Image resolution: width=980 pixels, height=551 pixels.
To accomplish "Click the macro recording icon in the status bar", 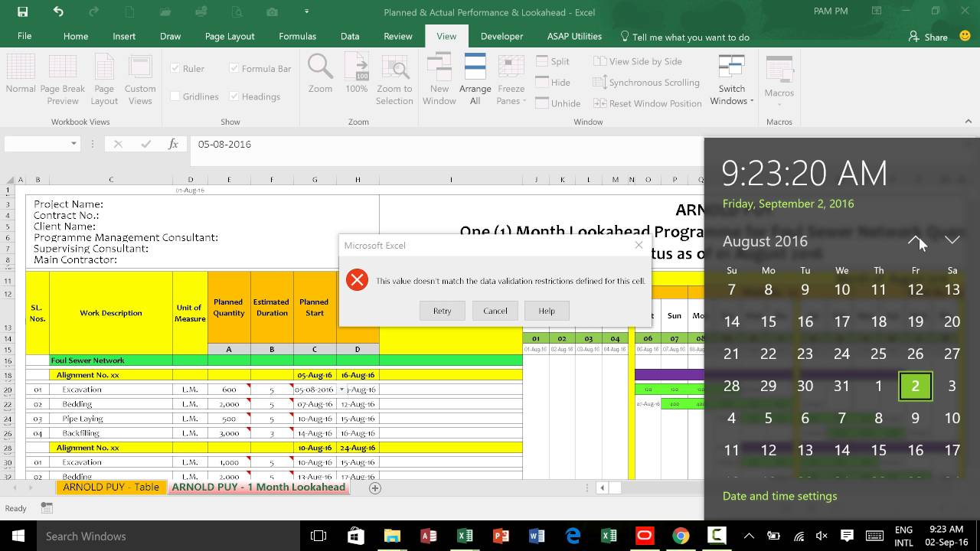I will point(47,508).
